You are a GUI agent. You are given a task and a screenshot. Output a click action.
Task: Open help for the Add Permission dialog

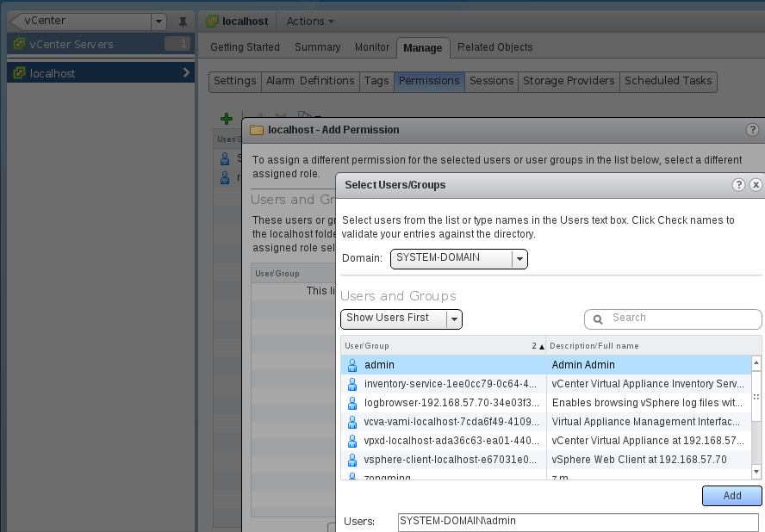[x=752, y=130]
